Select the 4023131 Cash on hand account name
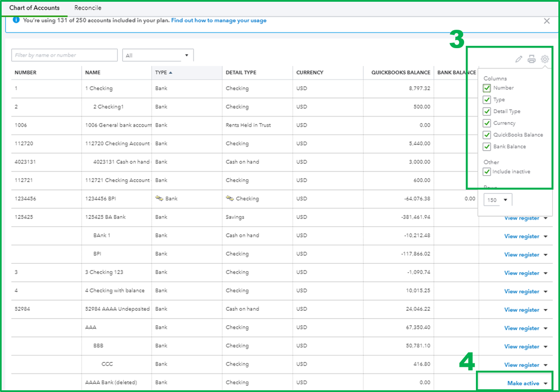 coord(122,162)
